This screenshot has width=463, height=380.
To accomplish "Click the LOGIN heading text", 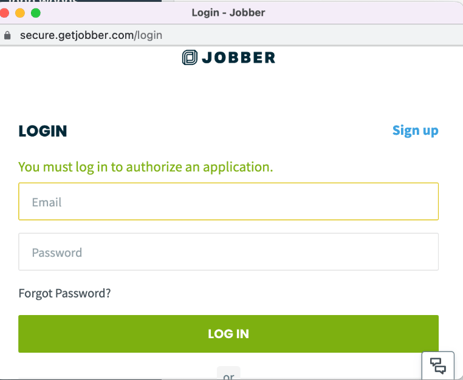I will [43, 131].
